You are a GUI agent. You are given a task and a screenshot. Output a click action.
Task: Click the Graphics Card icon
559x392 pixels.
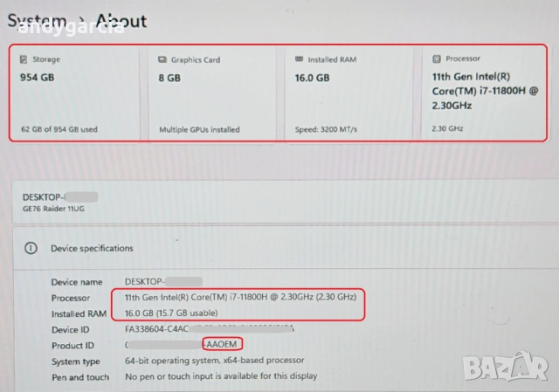tap(162, 59)
